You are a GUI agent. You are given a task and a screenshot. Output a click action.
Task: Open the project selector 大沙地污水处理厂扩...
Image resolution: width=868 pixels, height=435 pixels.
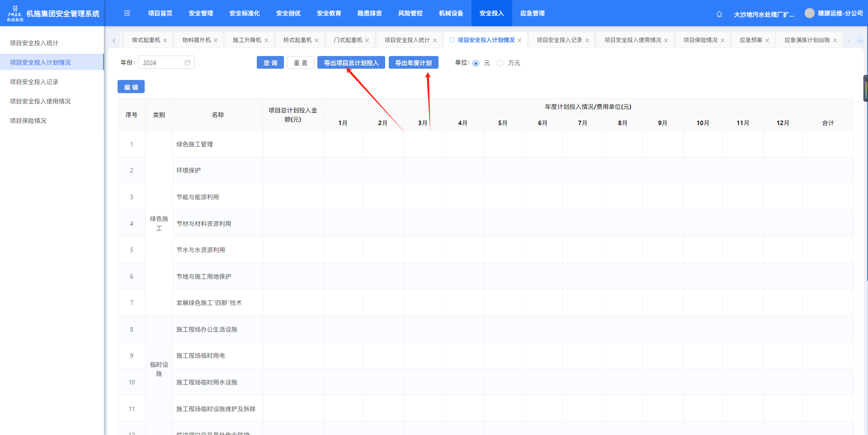(764, 14)
